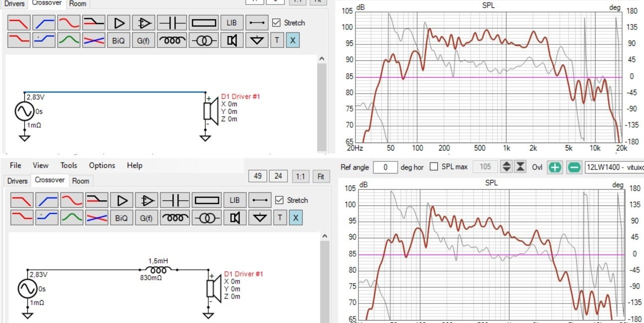Toggle the Stretch checkbox in the upper window
The height and width of the screenshot is (323, 644).
277,23
